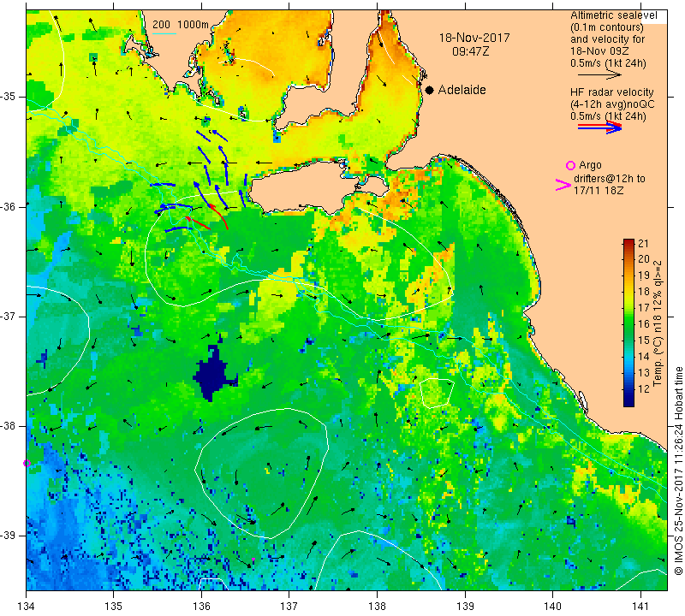Click the '141' longitude axis label

coord(640,606)
